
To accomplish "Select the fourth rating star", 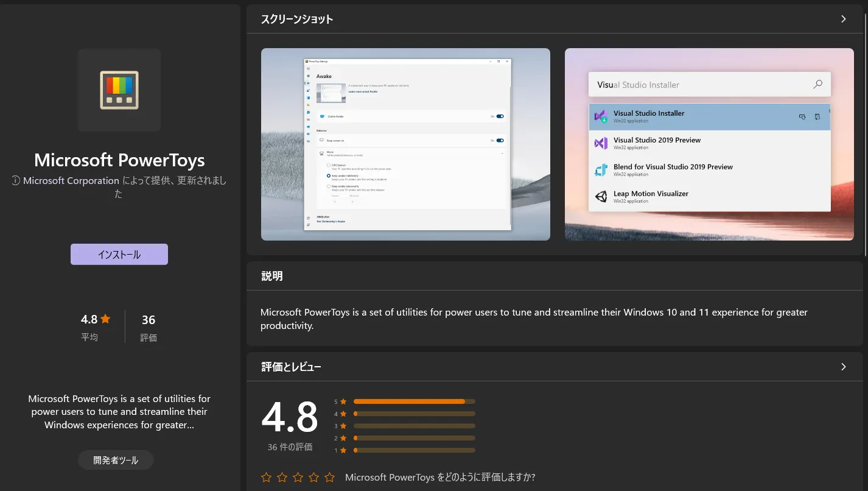I will pos(313,477).
